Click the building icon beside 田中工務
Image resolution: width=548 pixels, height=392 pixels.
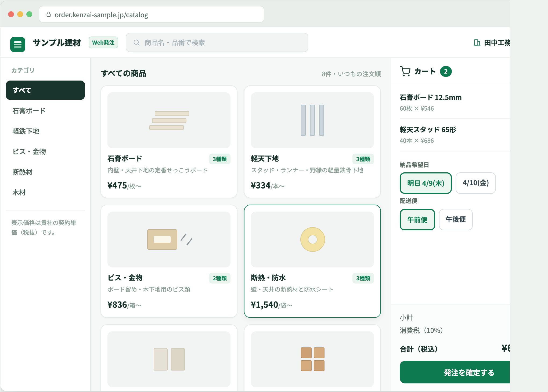coord(477,43)
